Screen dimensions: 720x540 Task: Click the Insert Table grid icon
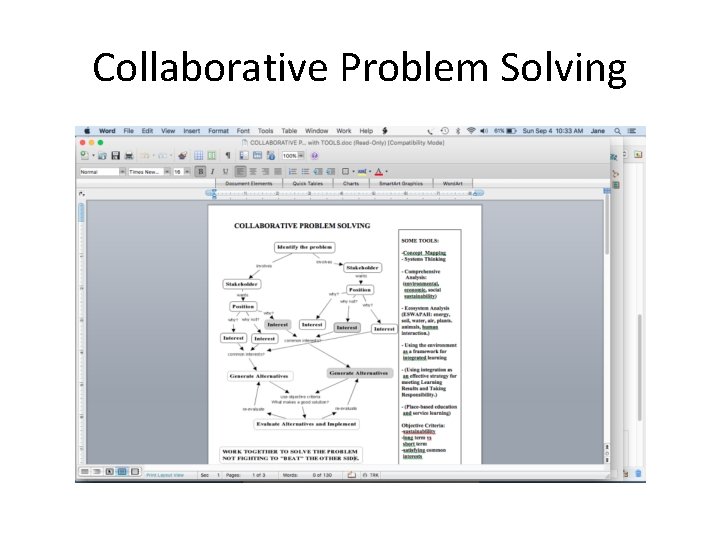coord(198,156)
